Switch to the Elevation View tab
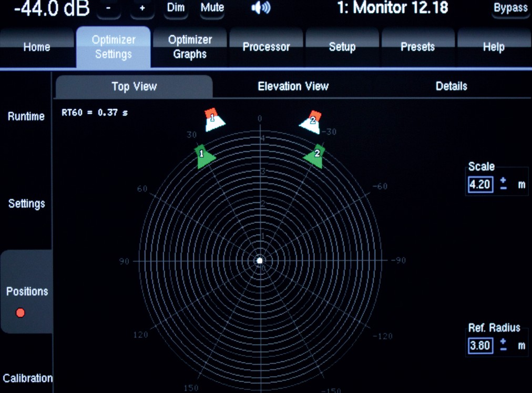 (x=293, y=86)
